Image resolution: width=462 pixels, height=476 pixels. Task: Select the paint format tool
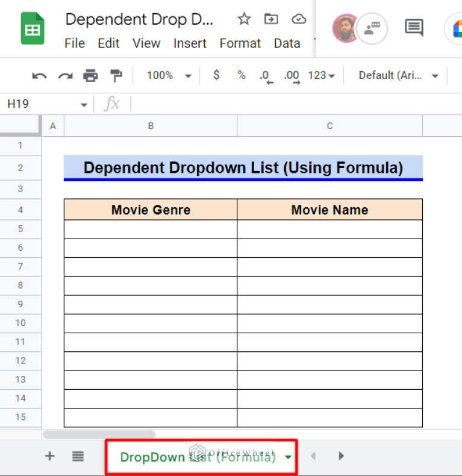tap(116, 75)
